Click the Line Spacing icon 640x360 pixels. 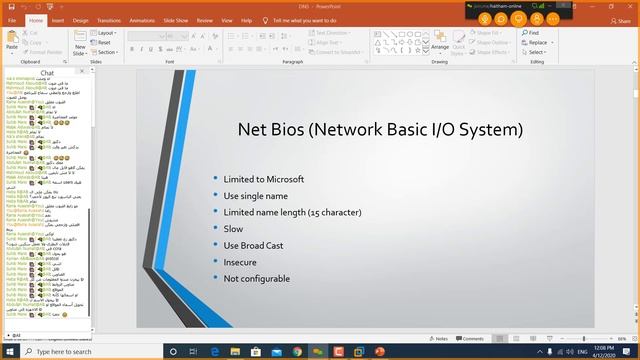coord(285,36)
